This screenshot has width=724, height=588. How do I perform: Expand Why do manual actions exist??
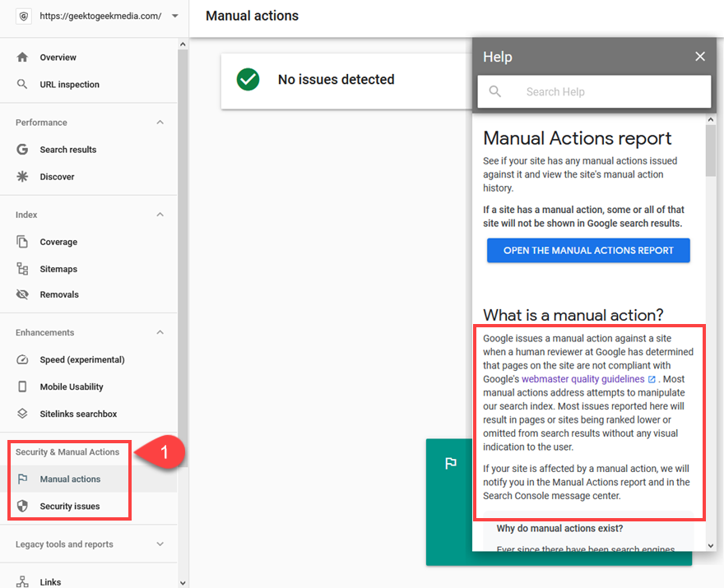559,529
